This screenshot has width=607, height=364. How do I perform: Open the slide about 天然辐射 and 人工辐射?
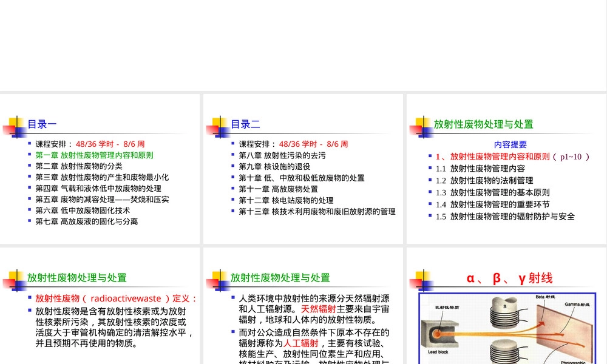click(x=303, y=306)
